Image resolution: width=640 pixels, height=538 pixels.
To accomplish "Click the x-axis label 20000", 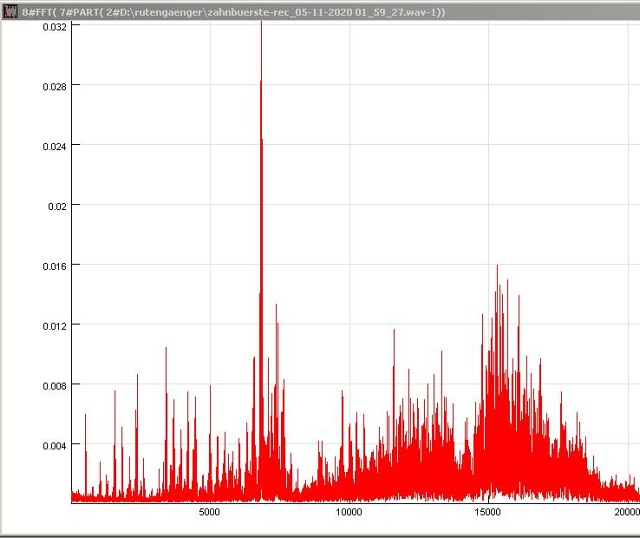I will 627,512.
